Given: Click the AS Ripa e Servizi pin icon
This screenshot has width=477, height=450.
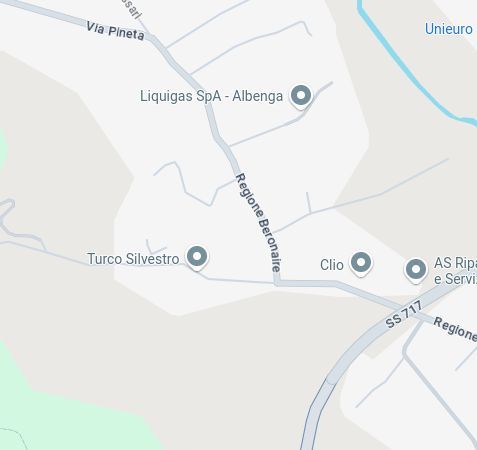Looking at the screenshot, I should (416, 271).
